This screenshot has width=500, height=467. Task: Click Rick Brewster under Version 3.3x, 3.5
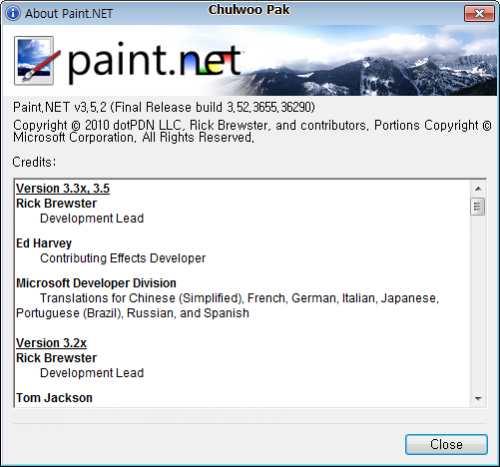coord(56,203)
